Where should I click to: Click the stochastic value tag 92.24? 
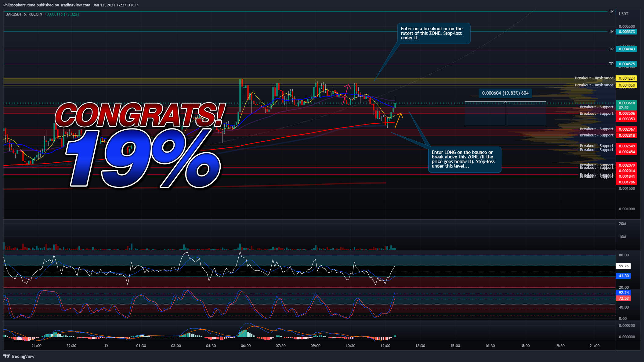623,293
